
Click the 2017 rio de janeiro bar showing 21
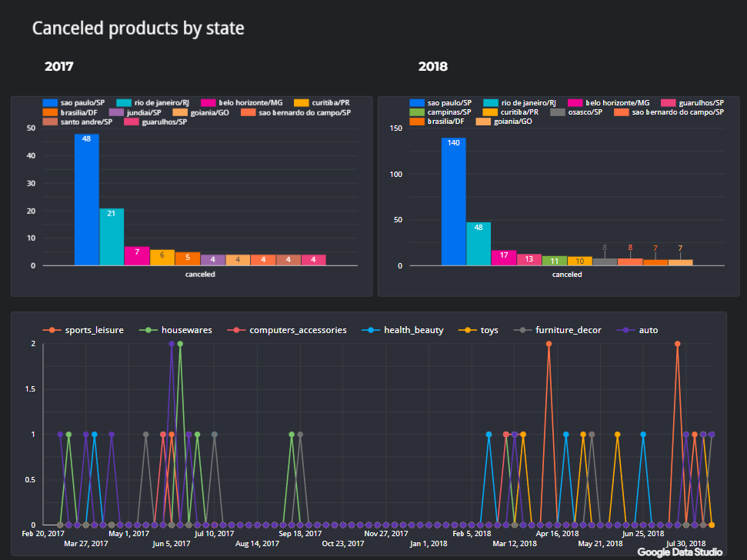[112, 237]
